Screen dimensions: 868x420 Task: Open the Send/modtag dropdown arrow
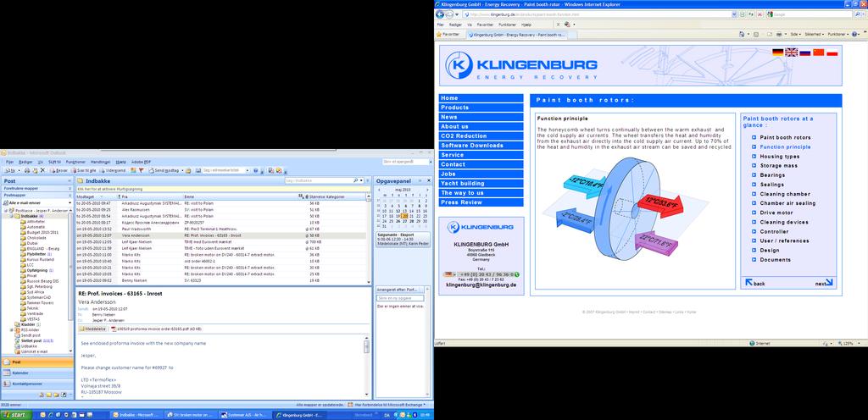(181, 171)
